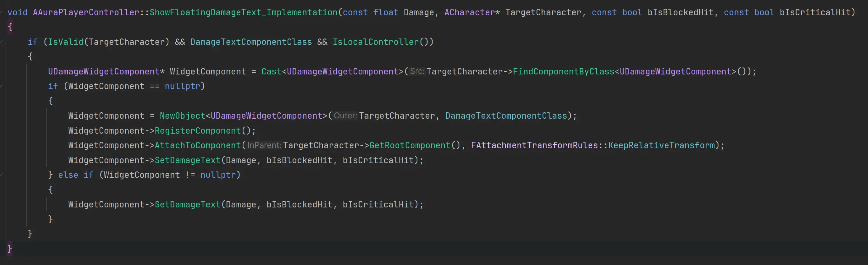868x265 pixels.
Task: Click the AttachToComponent method name
Action: (198, 145)
